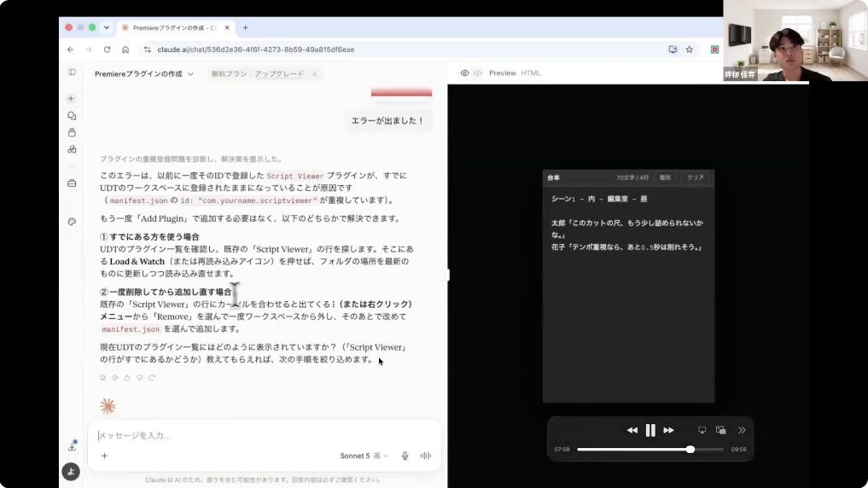Open voice mode waveform icon
The width and height of the screenshot is (868, 488).
tap(425, 456)
